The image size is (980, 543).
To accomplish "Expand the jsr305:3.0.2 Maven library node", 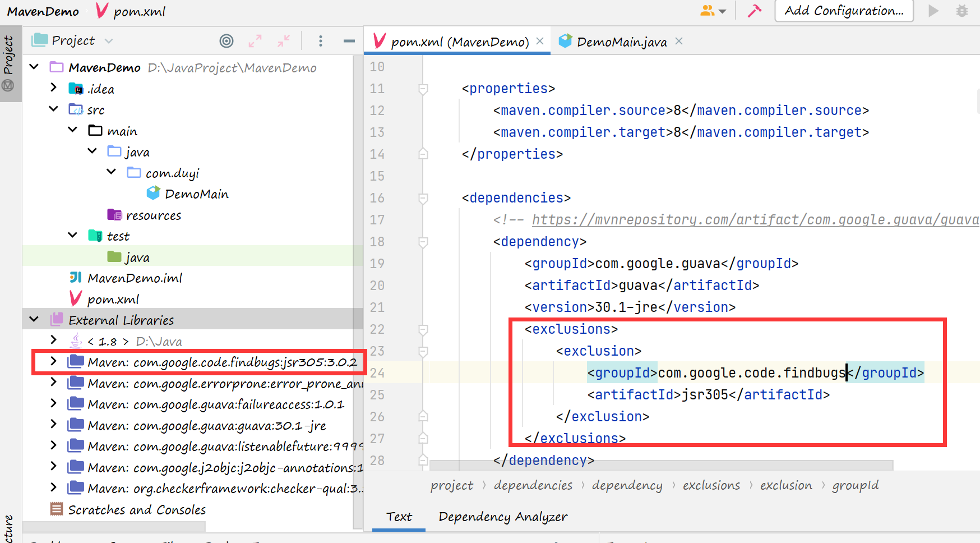I will (x=53, y=362).
